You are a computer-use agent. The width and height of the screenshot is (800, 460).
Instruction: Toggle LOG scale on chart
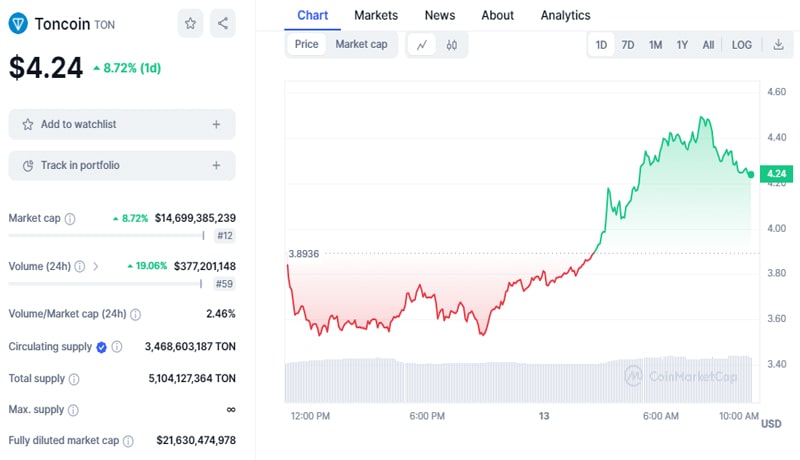point(741,45)
